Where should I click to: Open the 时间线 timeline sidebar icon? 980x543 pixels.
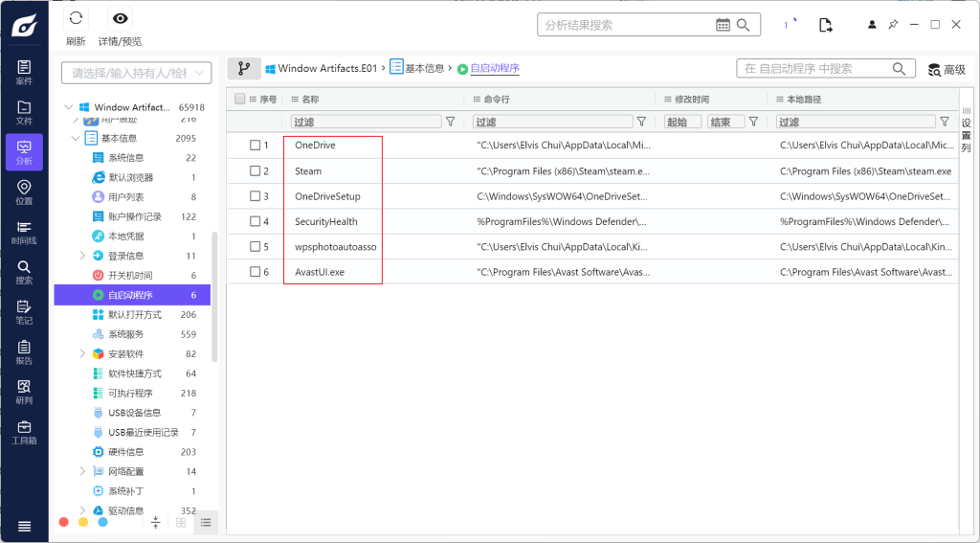(24, 233)
